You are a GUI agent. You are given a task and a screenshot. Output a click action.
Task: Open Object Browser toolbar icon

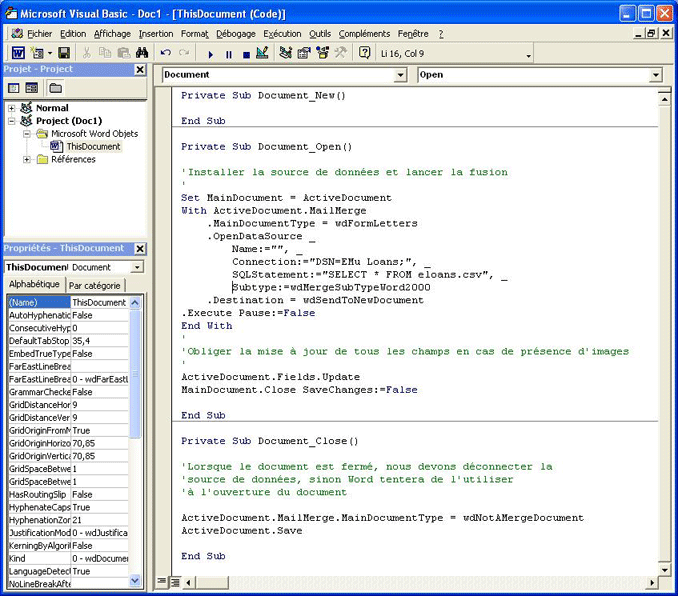coord(323,53)
